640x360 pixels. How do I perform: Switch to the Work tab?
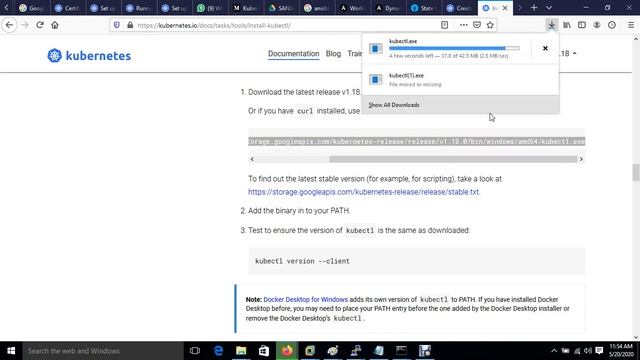[x=352, y=8]
